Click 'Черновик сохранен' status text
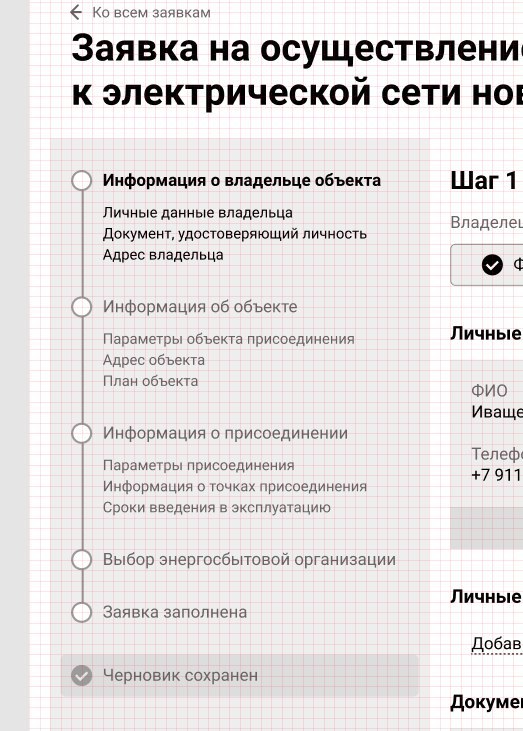The image size is (523, 731). click(180, 676)
